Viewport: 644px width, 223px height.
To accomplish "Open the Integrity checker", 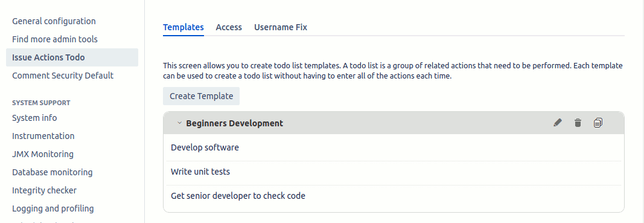I will tap(44, 190).
